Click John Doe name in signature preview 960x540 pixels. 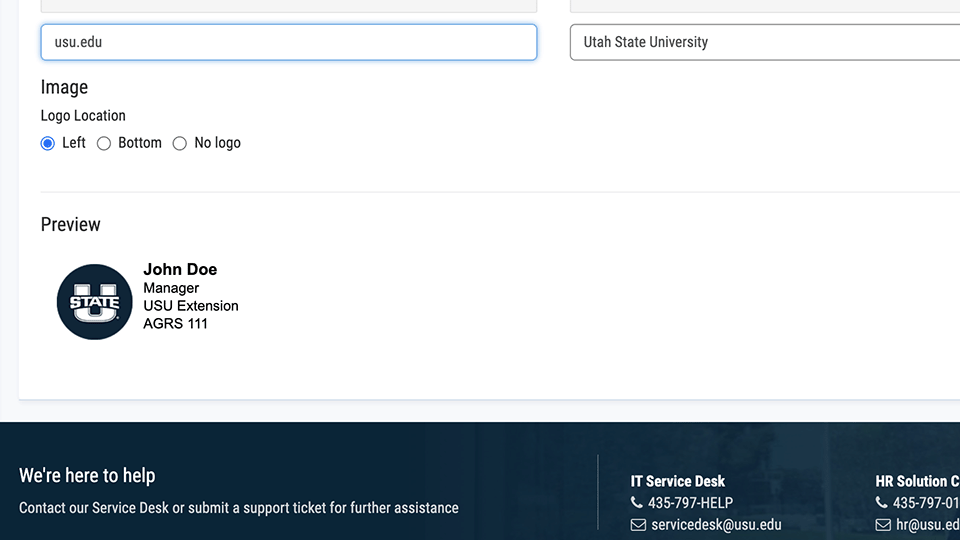point(180,269)
